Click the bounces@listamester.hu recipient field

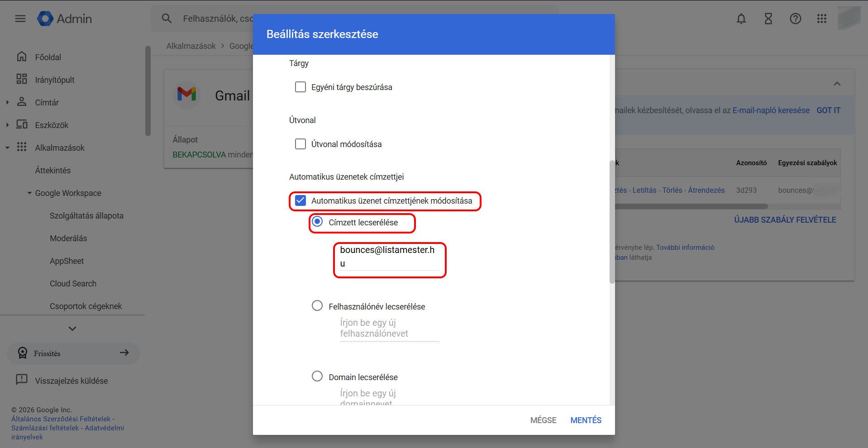click(x=389, y=257)
